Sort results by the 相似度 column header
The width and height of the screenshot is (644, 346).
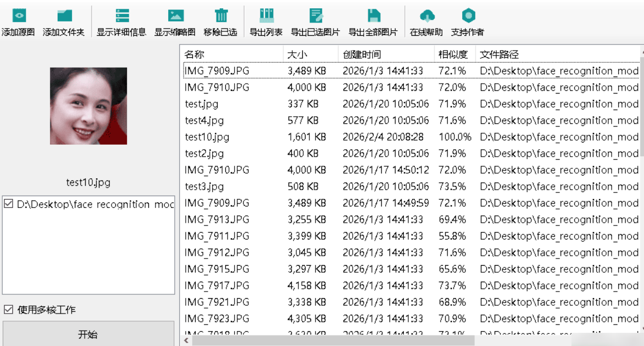pyautogui.click(x=453, y=54)
